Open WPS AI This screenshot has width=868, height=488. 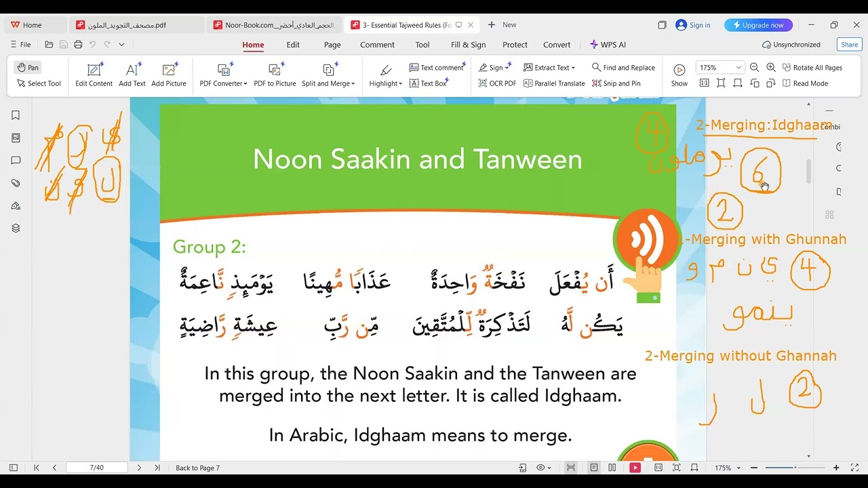608,45
